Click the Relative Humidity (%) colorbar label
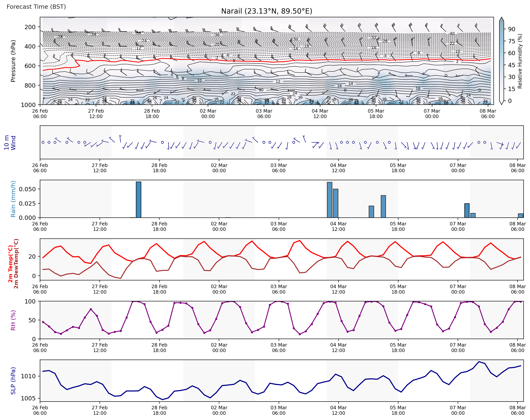 520,61
